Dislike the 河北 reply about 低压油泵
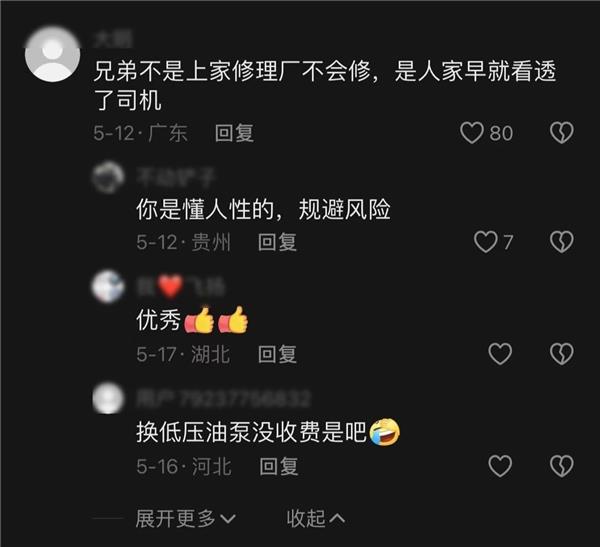Image resolution: width=600 pixels, height=547 pixels. [x=561, y=466]
